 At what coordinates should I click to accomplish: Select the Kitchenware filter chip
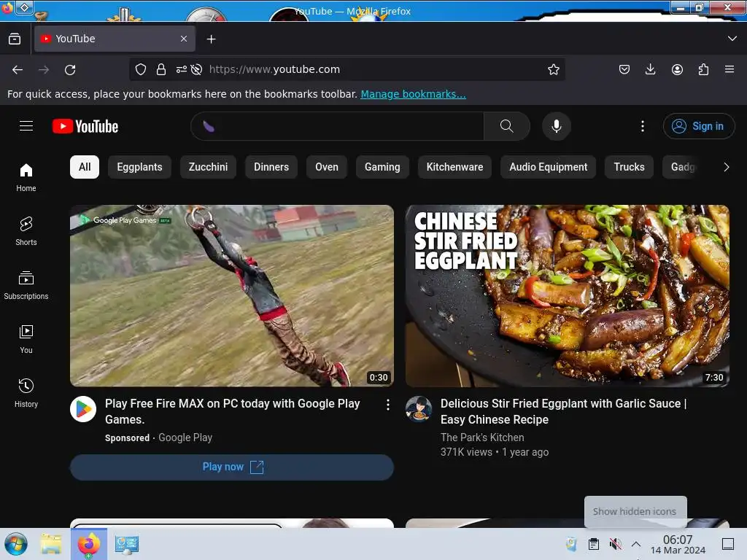(x=454, y=167)
